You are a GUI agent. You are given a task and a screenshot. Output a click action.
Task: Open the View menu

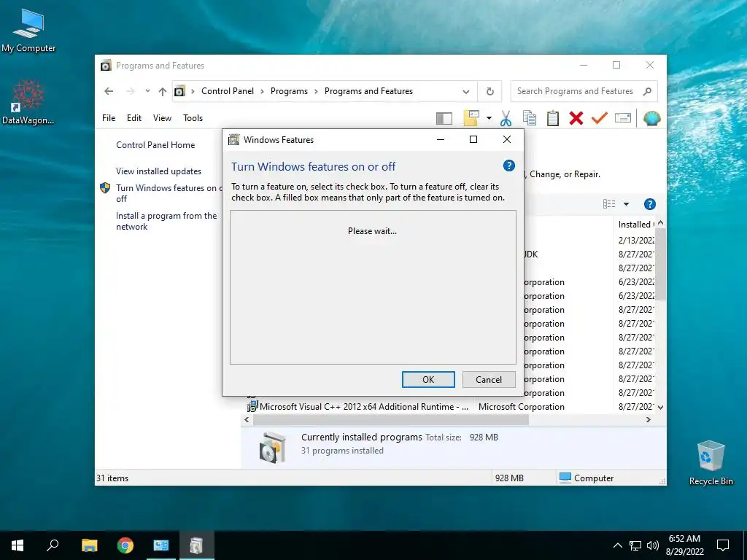tap(162, 117)
